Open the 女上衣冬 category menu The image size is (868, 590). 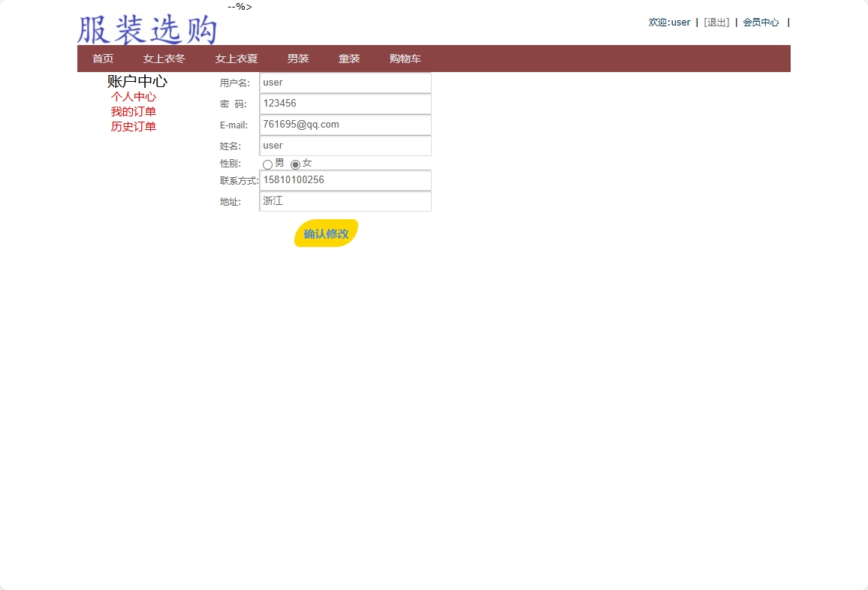click(x=163, y=58)
